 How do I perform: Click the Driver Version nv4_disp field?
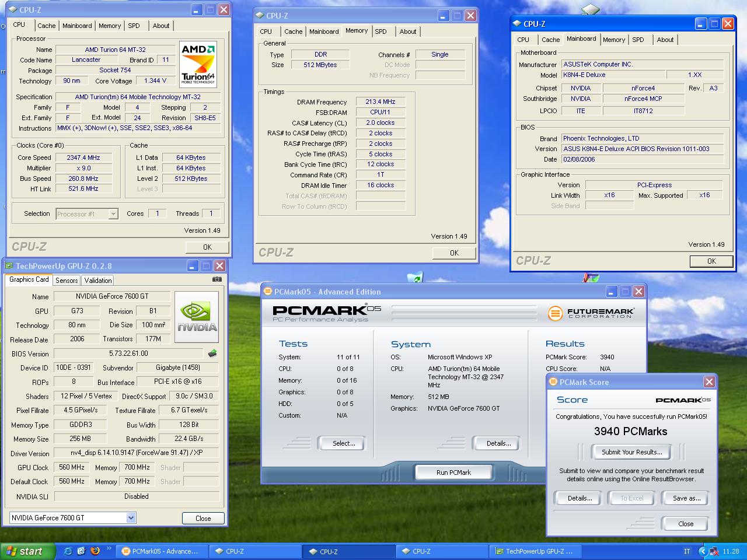pyautogui.click(x=136, y=453)
